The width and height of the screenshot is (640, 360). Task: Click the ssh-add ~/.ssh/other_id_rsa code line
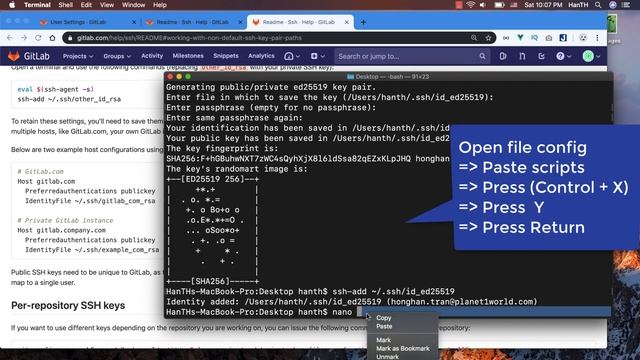pyautogui.click(x=69, y=99)
